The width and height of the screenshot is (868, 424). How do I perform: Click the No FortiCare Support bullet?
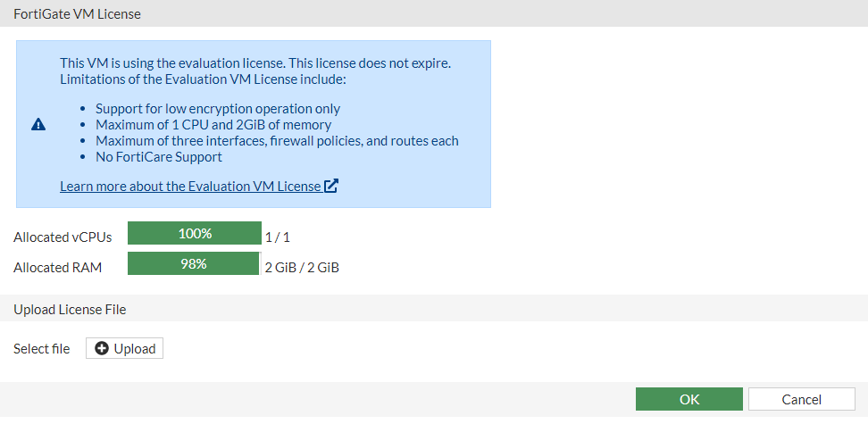pyautogui.click(x=159, y=157)
